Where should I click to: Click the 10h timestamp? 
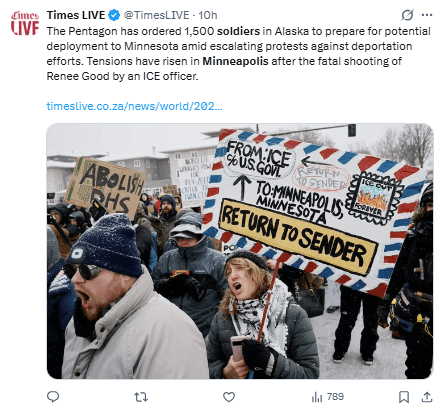pyautogui.click(x=208, y=15)
